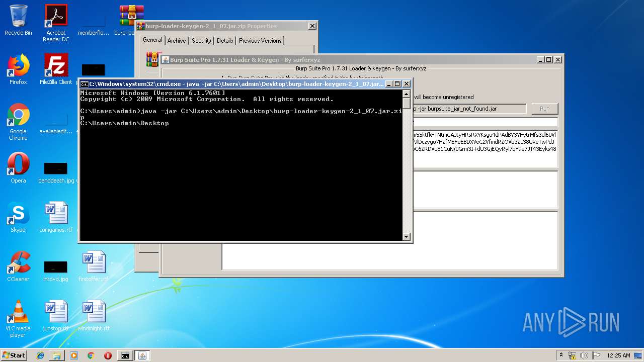Open Windows Media Player from the taskbar
644x362 pixels.
coord(74,355)
